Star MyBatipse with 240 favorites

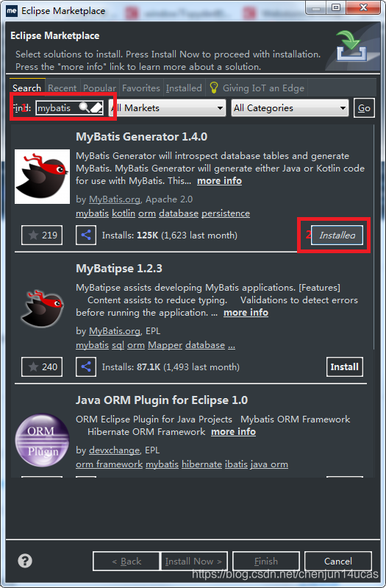(42, 366)
